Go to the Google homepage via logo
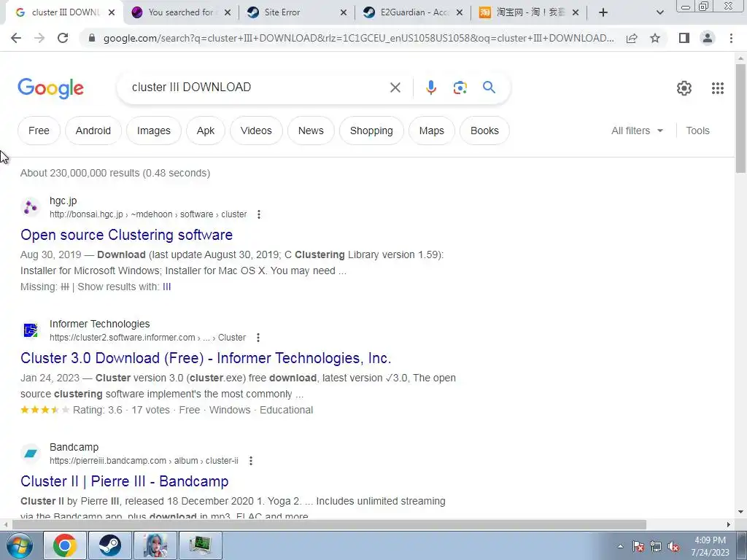Screen dimensions: 747x560 (50, 88)
